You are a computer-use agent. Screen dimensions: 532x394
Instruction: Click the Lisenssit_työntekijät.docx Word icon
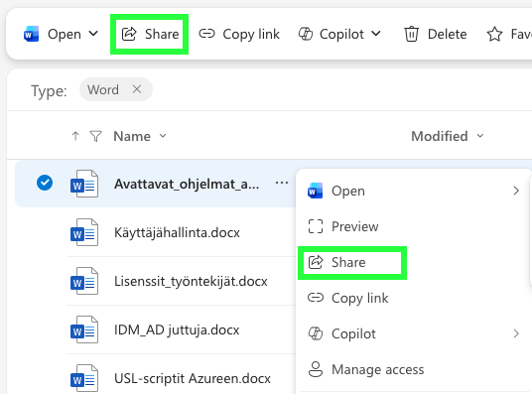84,281
